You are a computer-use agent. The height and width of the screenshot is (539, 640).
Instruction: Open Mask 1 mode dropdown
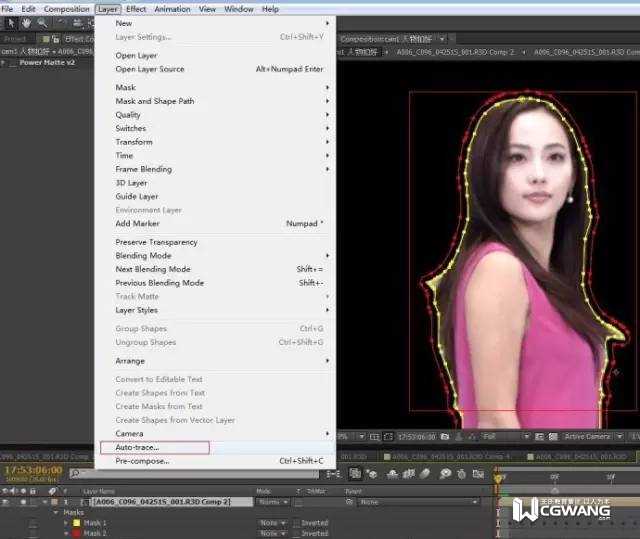coord(273,523)
